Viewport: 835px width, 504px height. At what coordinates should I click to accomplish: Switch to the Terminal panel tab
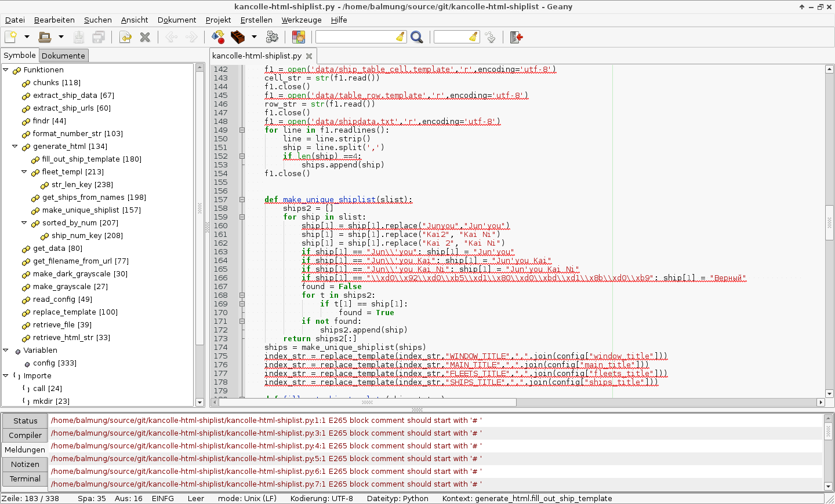point(25,479)
